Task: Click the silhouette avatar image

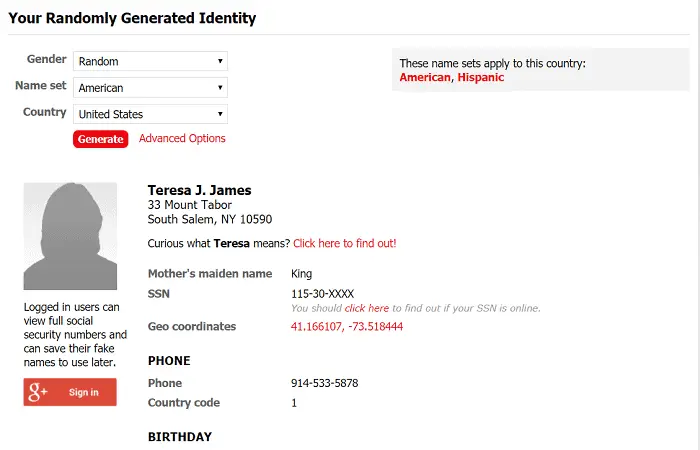Action: 70,236
